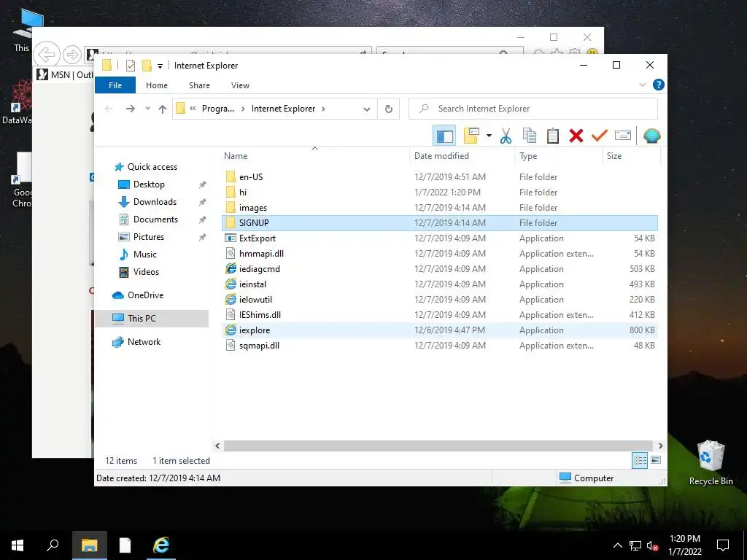Switch to details view layout button
The image size is (747, 560).
pyautogui.click(x=640, y=461)
